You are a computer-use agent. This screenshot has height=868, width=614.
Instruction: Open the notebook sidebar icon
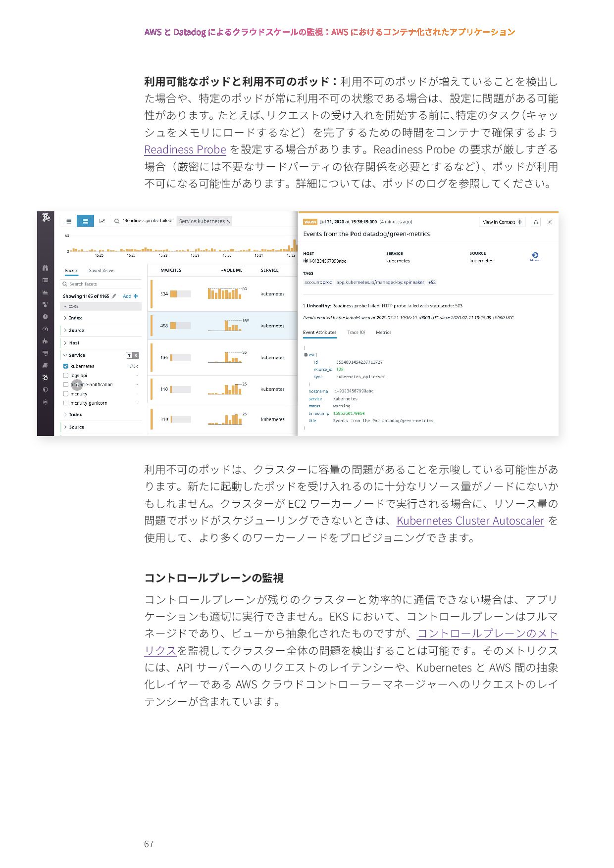pyautogui.click(x=45, y=365)
